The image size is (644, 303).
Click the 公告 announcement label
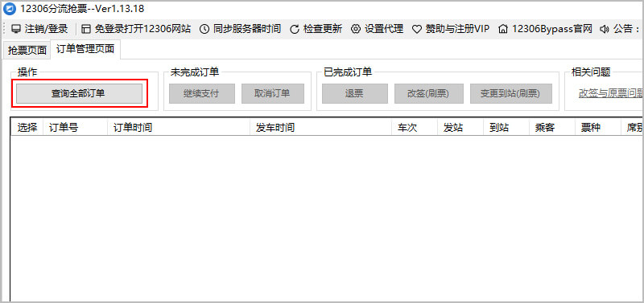(x=626, y=29)
